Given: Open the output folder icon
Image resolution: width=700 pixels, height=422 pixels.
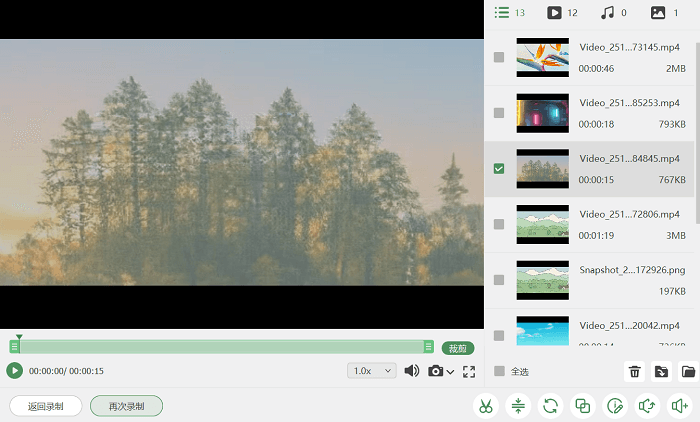Looking at the screenshot, I should 688,371.
